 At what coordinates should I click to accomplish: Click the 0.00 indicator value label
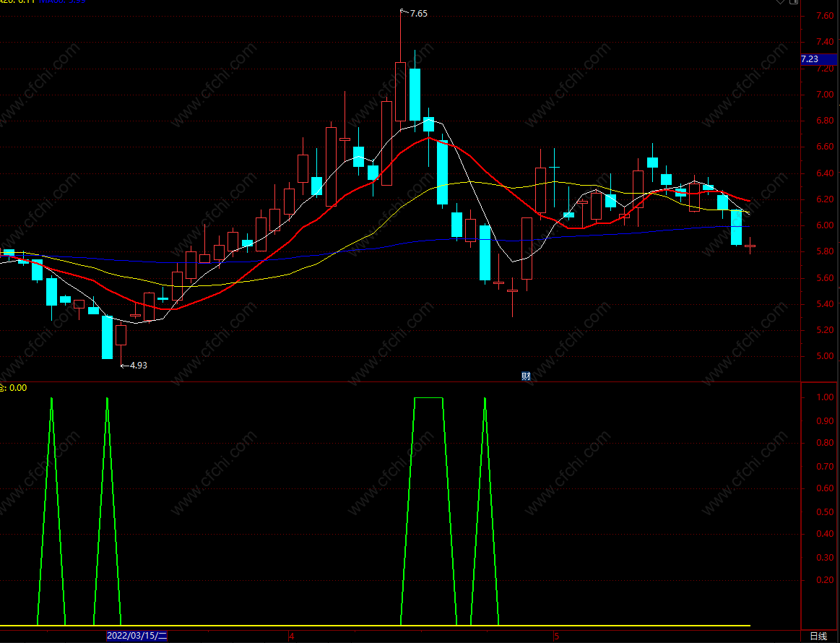(17, 388)
